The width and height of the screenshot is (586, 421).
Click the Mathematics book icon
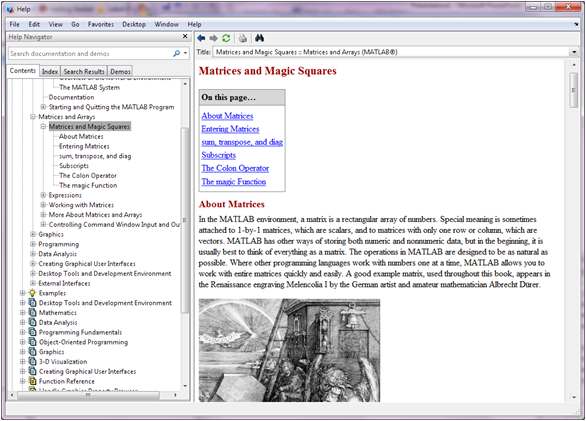[33, 313]
